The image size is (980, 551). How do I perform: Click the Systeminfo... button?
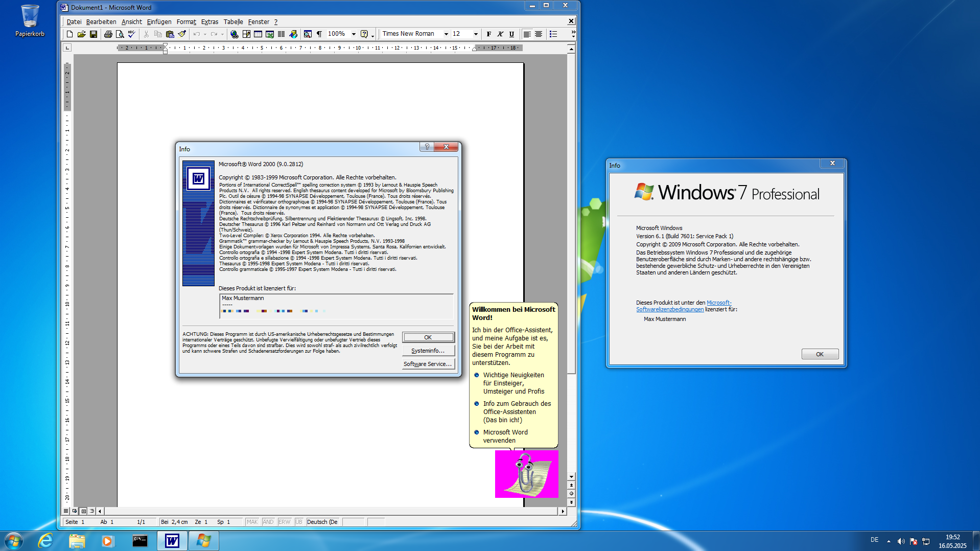coord(428,351)
